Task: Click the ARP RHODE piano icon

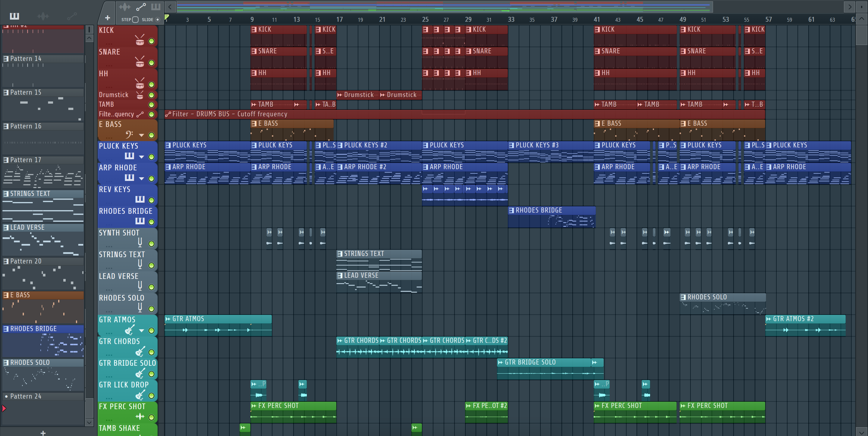Action: (x=129, y=177)
